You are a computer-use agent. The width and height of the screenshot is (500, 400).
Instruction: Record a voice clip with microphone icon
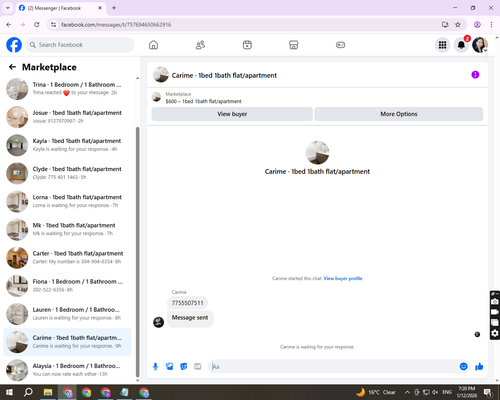[155, 367]
